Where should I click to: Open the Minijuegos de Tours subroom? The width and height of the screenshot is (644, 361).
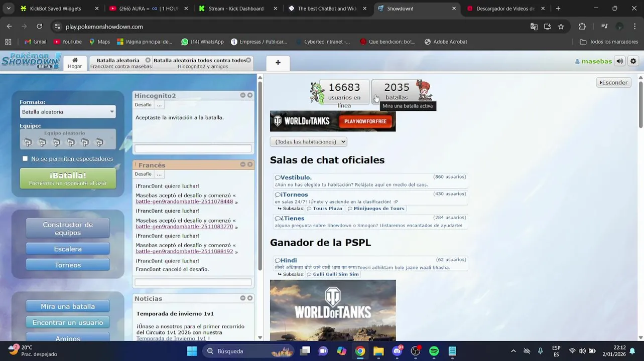[375, 209]
